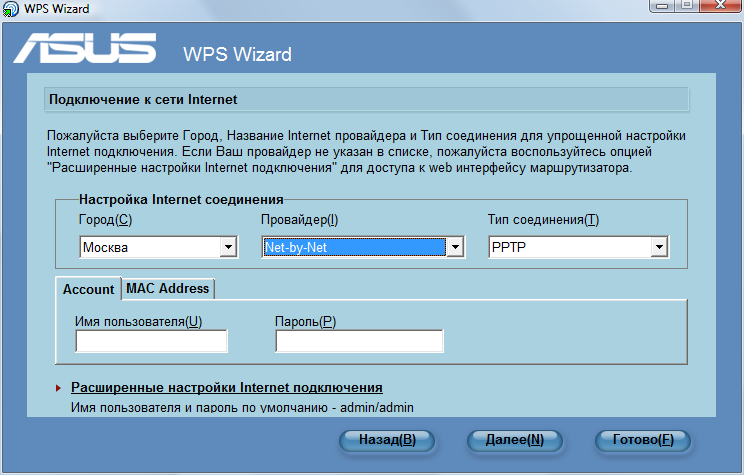
Task: Click the ASUS logo in the header
Action: point(85,48)
